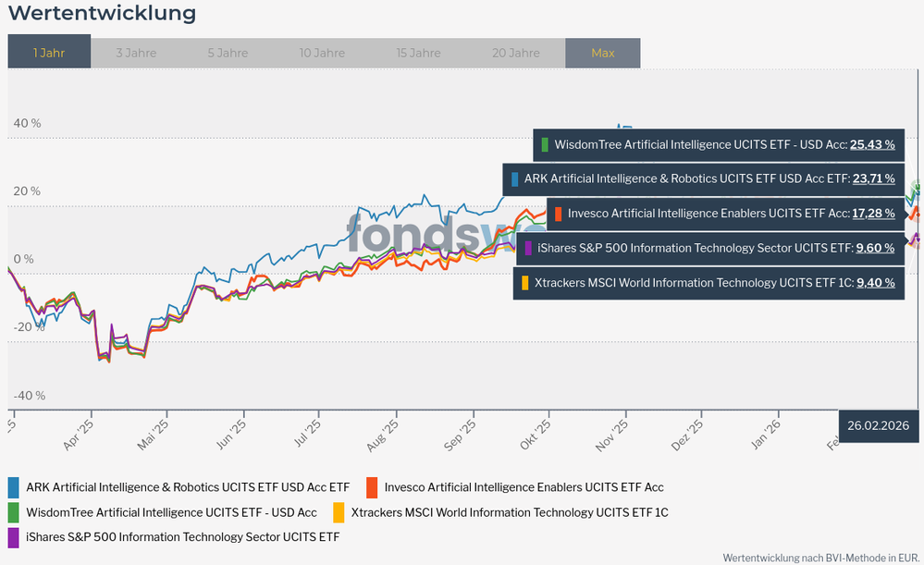This screenshot has height=565, width=924.
Task: Click blue marker in ARK tooltip
Action: 514,179
